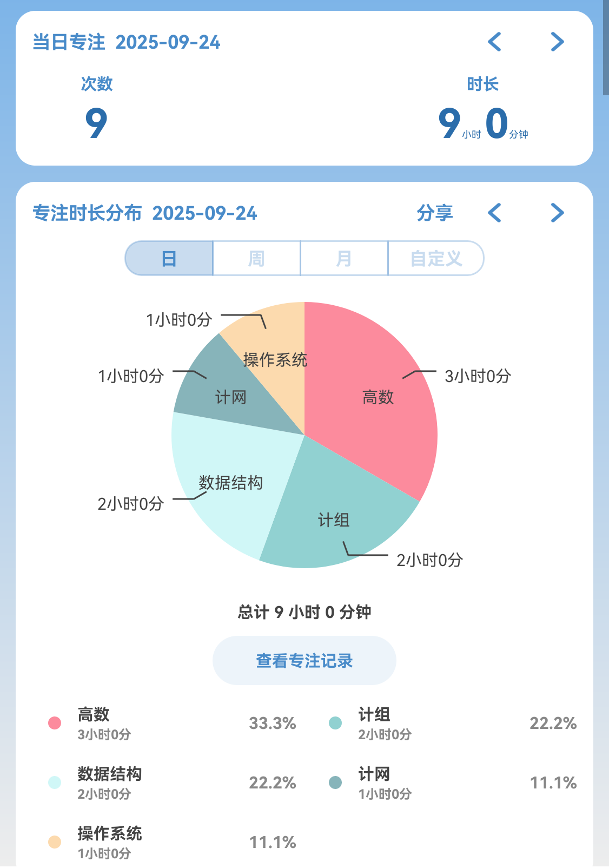The height and width of the screenshot is (868, 609).
Task: Show previous period in 专注时长分布 chart
Action: point(494,213)
